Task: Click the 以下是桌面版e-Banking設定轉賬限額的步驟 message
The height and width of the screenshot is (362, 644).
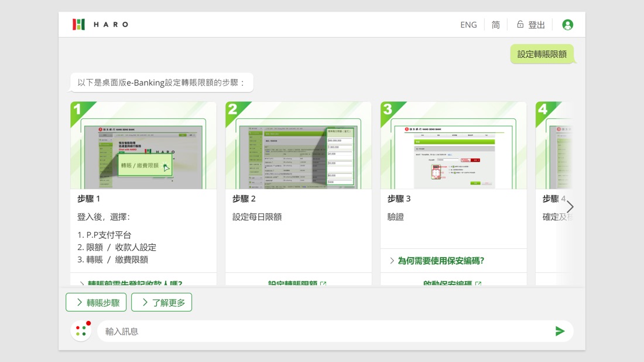Action: pyautogui.click(x=162, y=83)
